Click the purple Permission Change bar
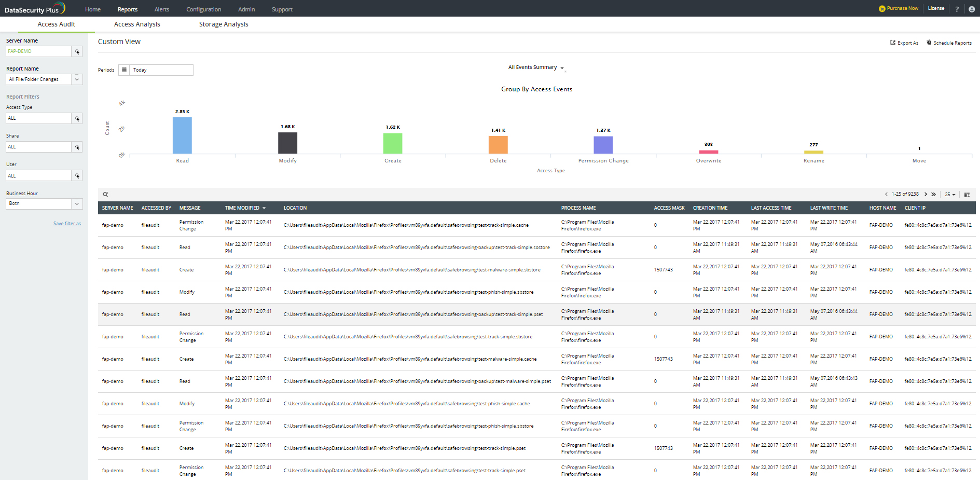This screenshot has width=980, height=480. tap(603, 145)
